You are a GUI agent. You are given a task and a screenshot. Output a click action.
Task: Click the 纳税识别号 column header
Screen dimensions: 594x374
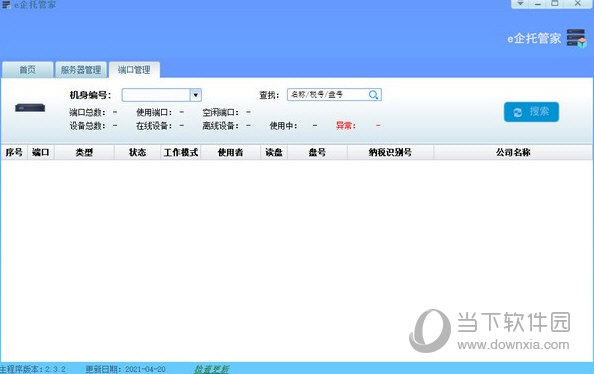tap(390, 152)
